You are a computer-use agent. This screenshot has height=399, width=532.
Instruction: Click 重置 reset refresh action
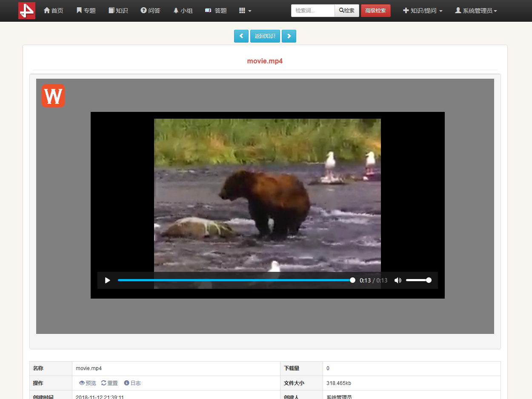109,383
